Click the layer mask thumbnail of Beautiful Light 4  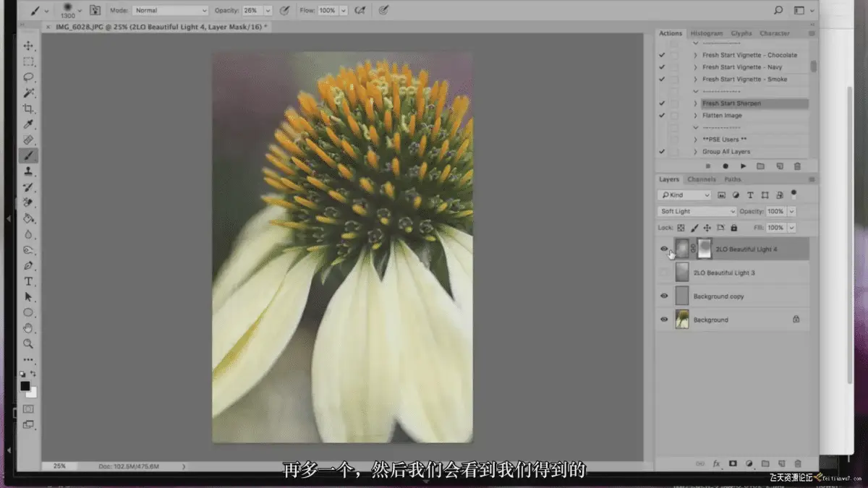coord(704,249)
